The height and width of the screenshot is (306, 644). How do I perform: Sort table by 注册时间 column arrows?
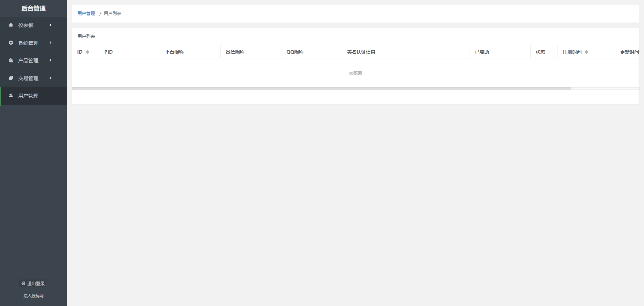(587, 52)
